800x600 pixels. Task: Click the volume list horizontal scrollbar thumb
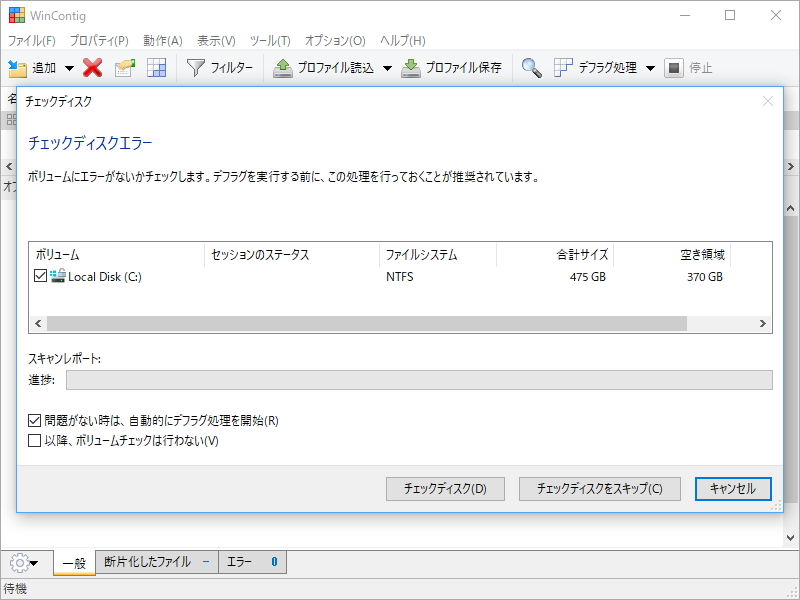pos(367,323)
